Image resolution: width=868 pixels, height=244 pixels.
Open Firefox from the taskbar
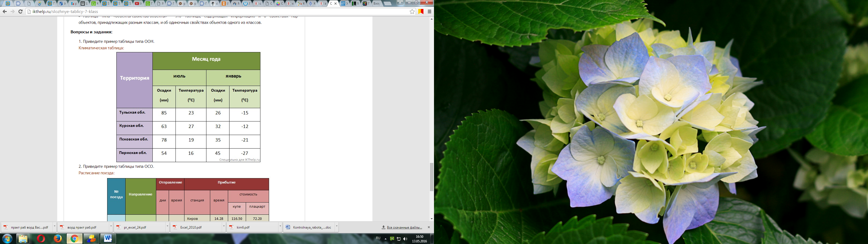tap(58, 239)
